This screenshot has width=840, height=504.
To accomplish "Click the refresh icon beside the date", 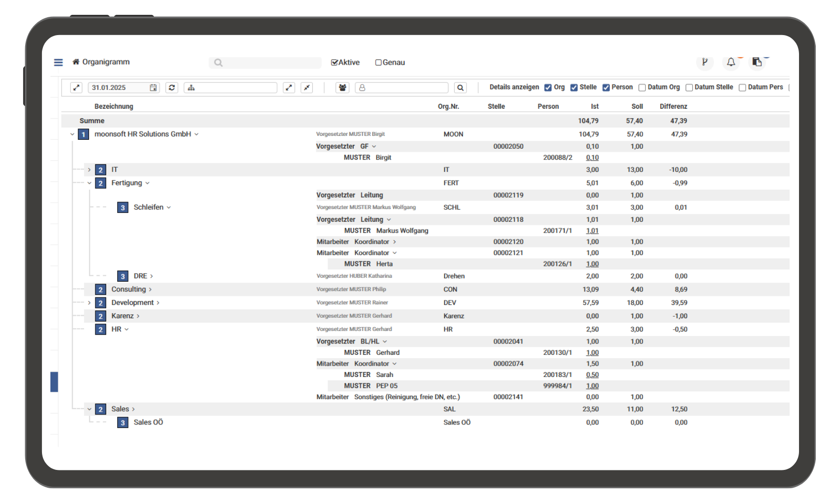I will (171, 87).
